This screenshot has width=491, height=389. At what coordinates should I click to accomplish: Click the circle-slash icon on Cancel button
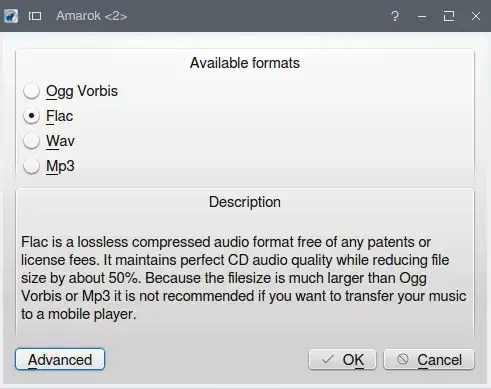[x=403, y=359]
